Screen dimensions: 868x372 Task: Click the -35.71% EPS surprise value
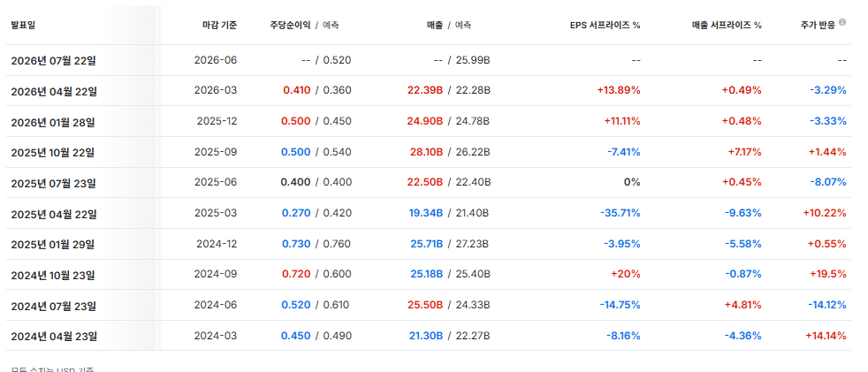tap(620, 213)
